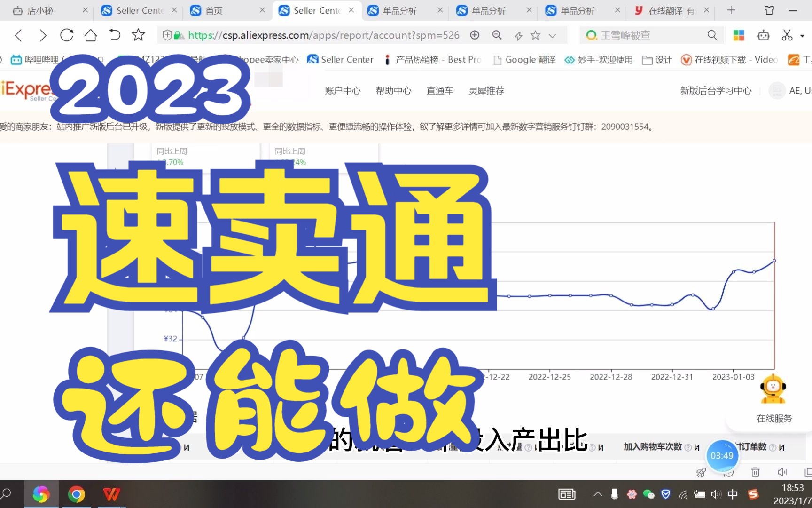Open Chrome from taskbar
The height and width of the screenshot is (508, 812).
(x=76, y=494)
